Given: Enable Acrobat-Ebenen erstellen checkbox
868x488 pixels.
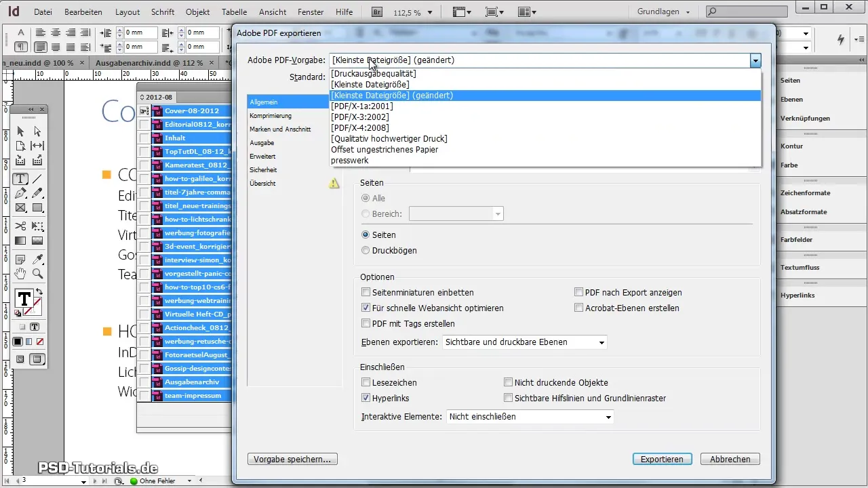Looking at the screenshot, I should coord(579,308).
